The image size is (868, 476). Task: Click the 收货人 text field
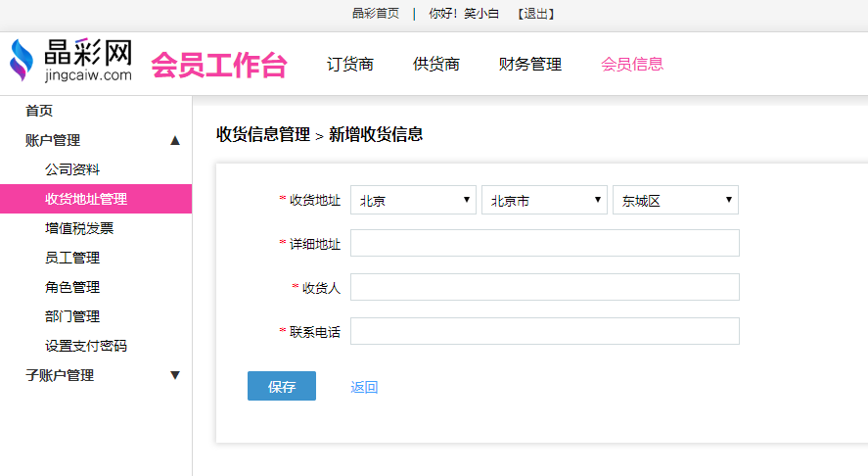click(544, 287)
